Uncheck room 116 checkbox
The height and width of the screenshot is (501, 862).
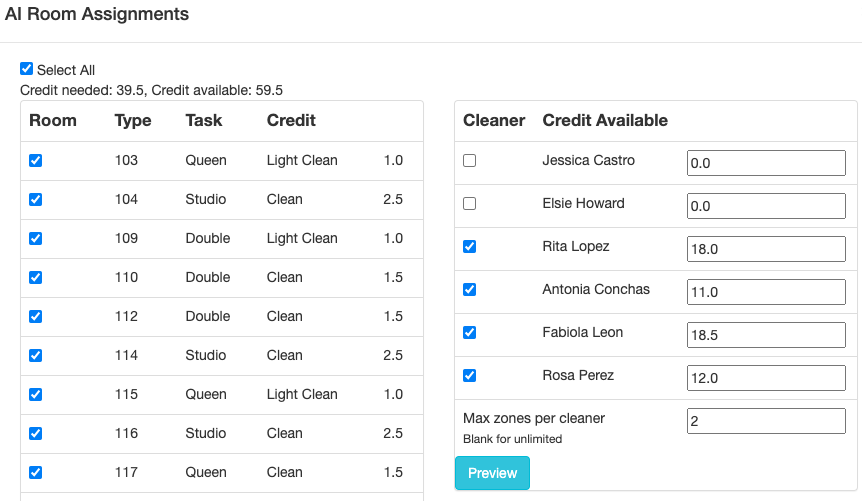click(x=36, y=434)
